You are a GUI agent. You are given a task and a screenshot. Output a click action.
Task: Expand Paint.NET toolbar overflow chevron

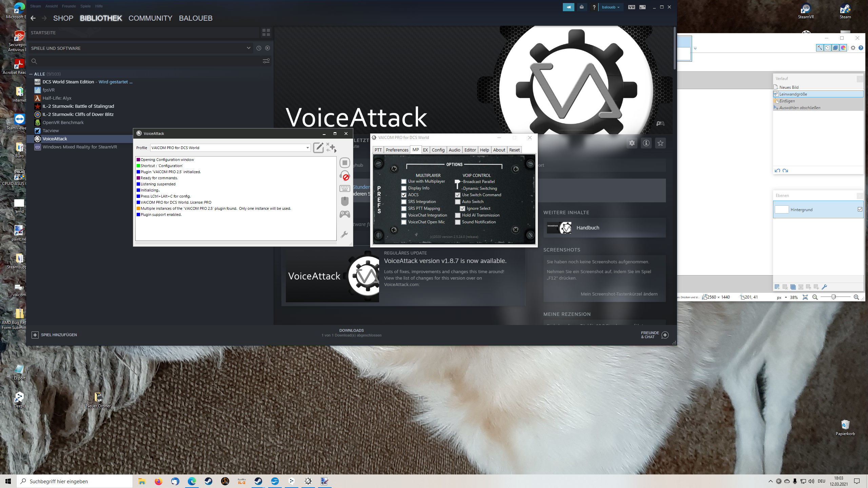click(695, 48)
